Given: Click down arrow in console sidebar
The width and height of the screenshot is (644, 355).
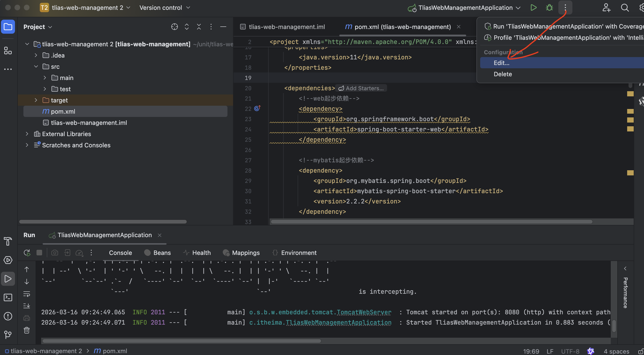Looking at the screenshot, I should click(27, 282).
